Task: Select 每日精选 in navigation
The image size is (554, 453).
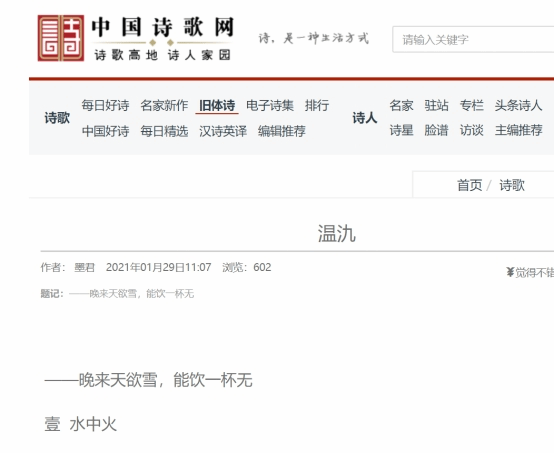Action: (x=164, y=131)
